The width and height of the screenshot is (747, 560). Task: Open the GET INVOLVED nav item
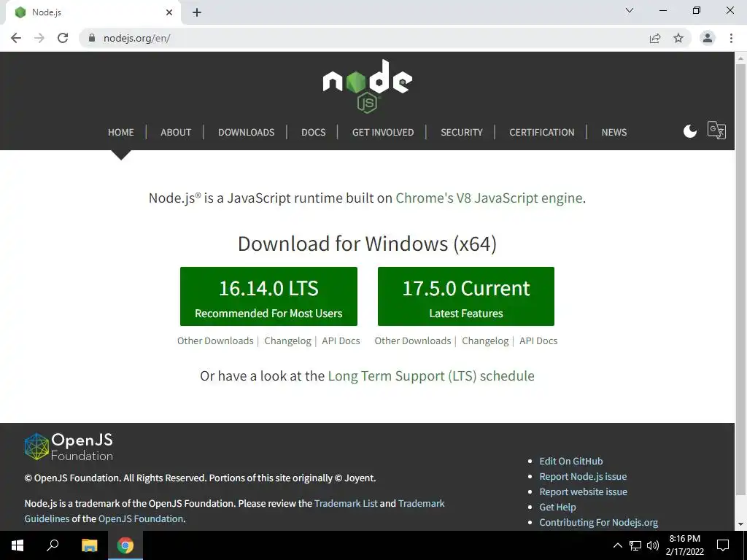pos(383,133)
